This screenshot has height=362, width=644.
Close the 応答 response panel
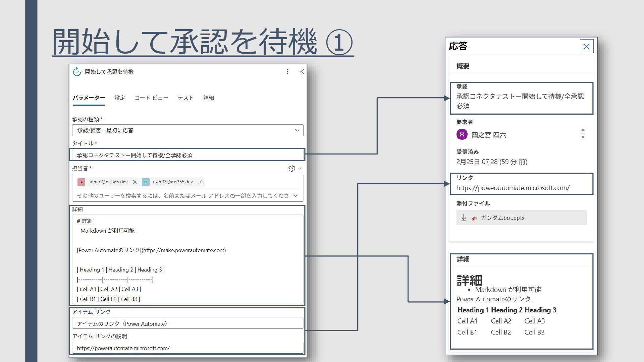click(586, 47)
